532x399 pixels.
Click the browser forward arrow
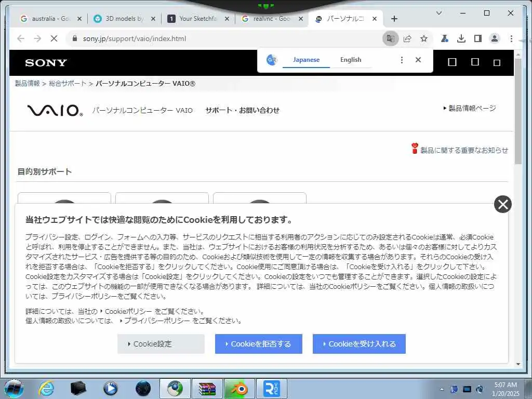click(37, 38)
